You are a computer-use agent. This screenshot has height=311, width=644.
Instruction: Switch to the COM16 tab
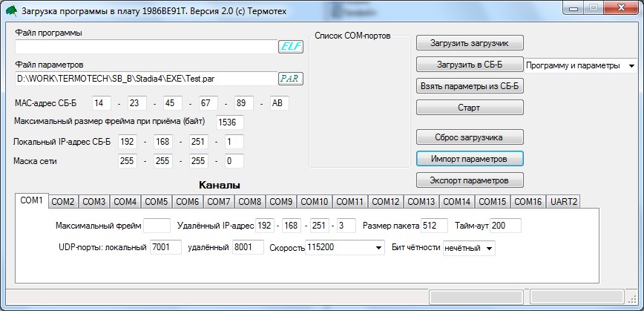(x=528, y=202)
